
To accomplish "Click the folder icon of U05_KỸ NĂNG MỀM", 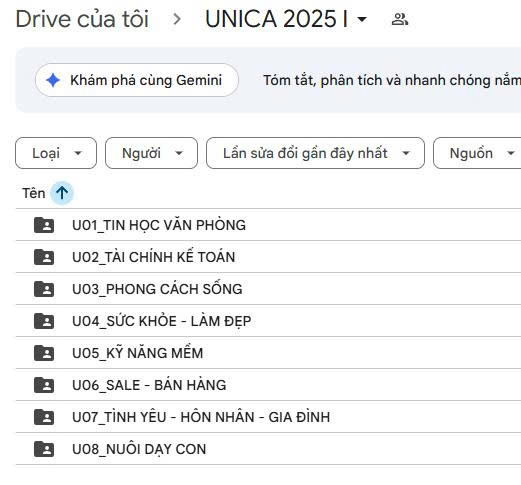I will 44,353.
